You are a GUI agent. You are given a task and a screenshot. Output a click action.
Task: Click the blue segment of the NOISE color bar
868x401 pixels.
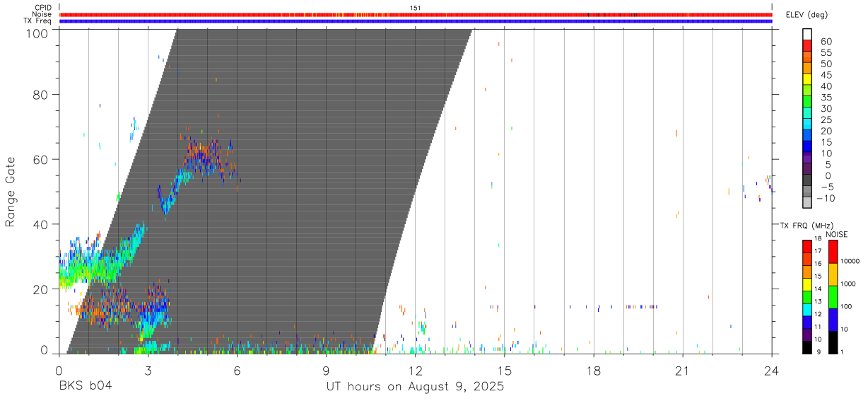[x=833, y=320]
